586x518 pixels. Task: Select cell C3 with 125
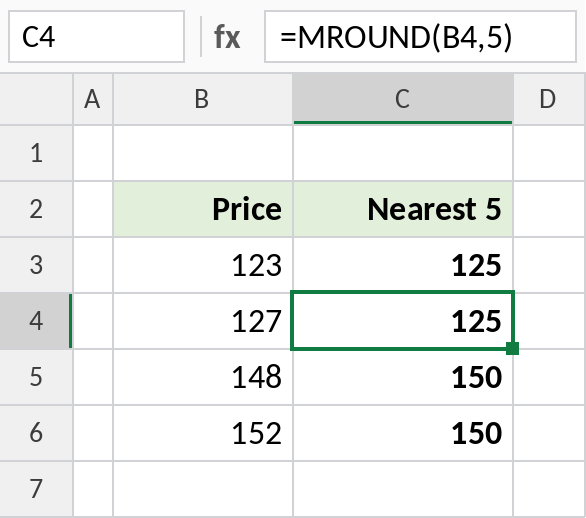point(403,265)
